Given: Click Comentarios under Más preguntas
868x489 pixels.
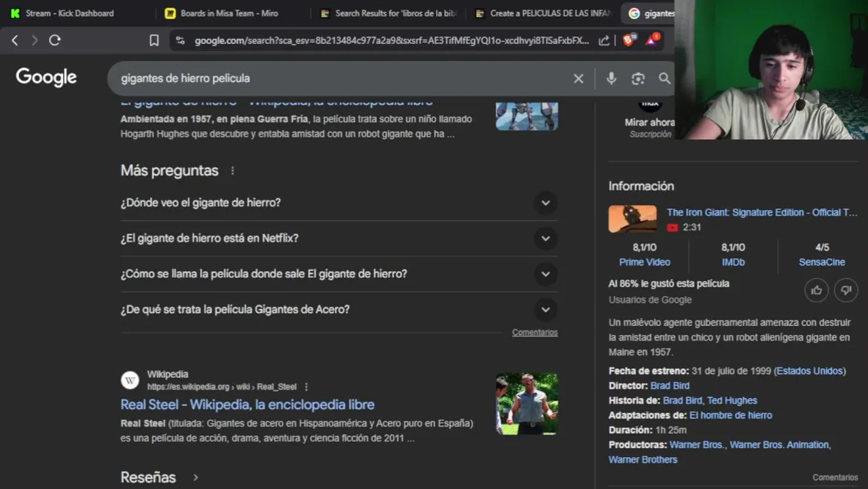Looking at the screenshot, I should point(535,333).
